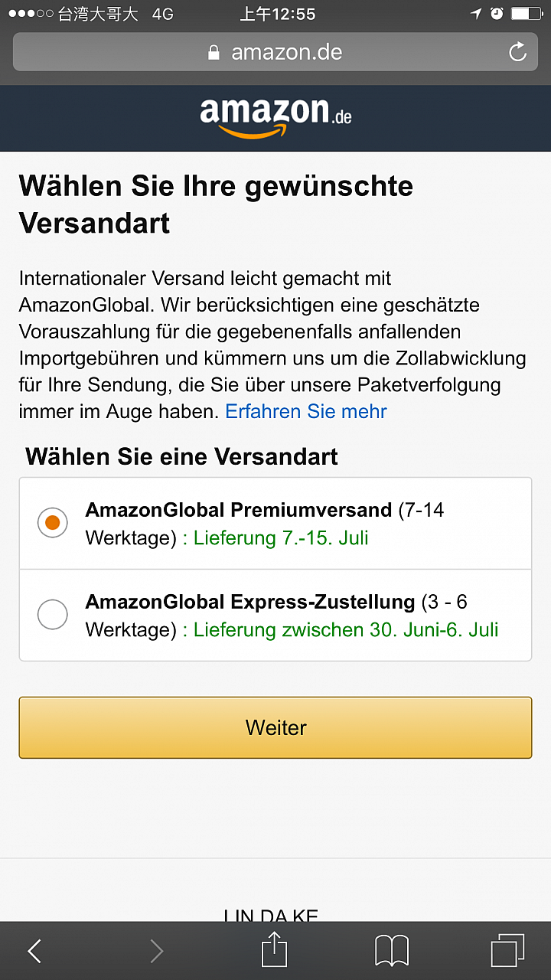
Task: Click the Weiter button
Action: pos(275,727)
